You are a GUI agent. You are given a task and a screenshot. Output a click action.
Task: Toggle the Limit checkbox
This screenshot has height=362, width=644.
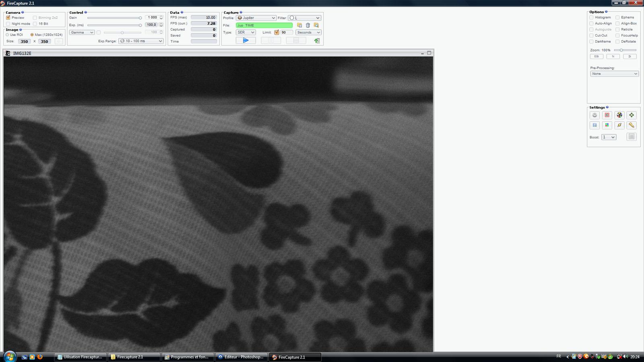tap(277, 33)
